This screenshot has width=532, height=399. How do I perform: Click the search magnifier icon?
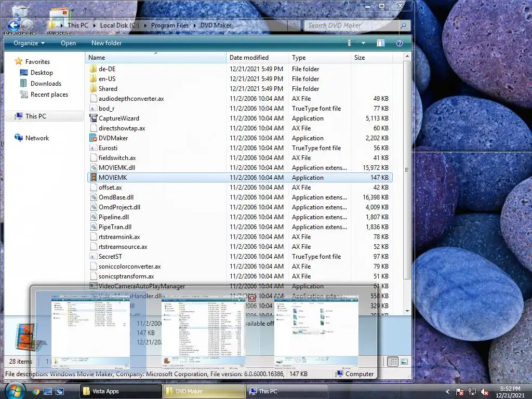coord(403,25)
